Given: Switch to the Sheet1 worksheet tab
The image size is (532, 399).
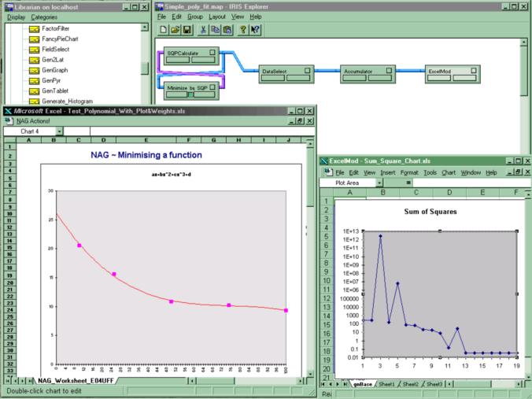Looking at the screenshot, I should [386, 384].
